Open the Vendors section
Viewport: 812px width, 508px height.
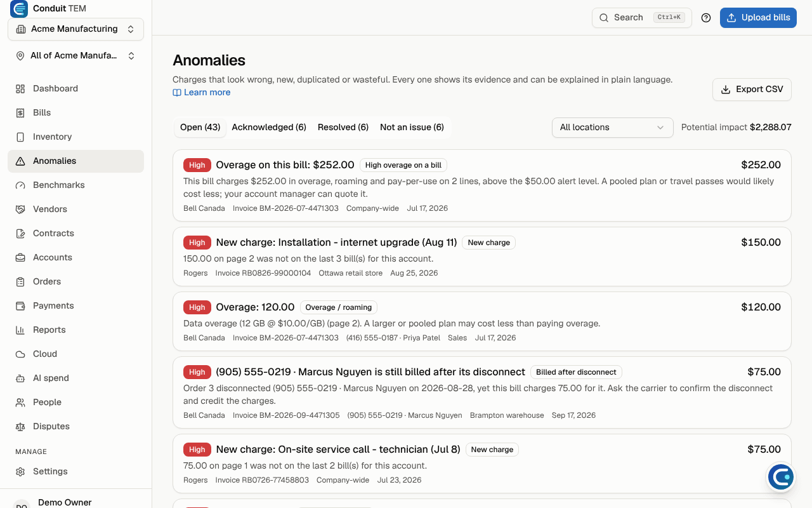click(x=76, y=210)
